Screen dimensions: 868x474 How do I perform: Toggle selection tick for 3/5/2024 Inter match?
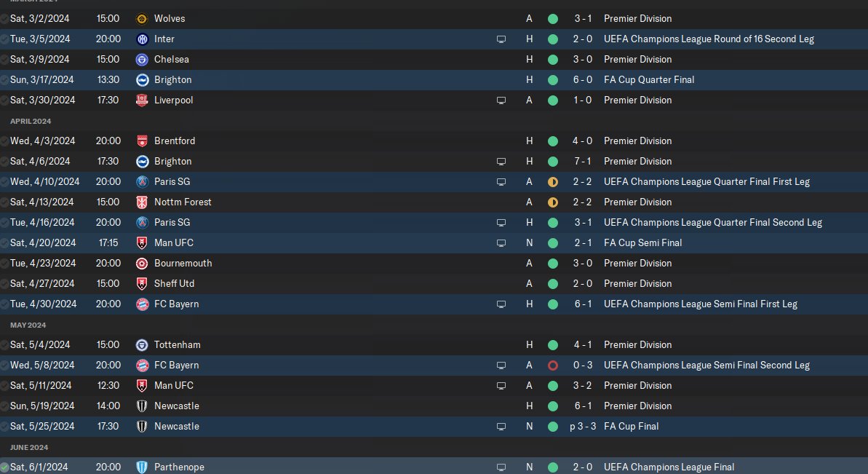tap(4, 39)
